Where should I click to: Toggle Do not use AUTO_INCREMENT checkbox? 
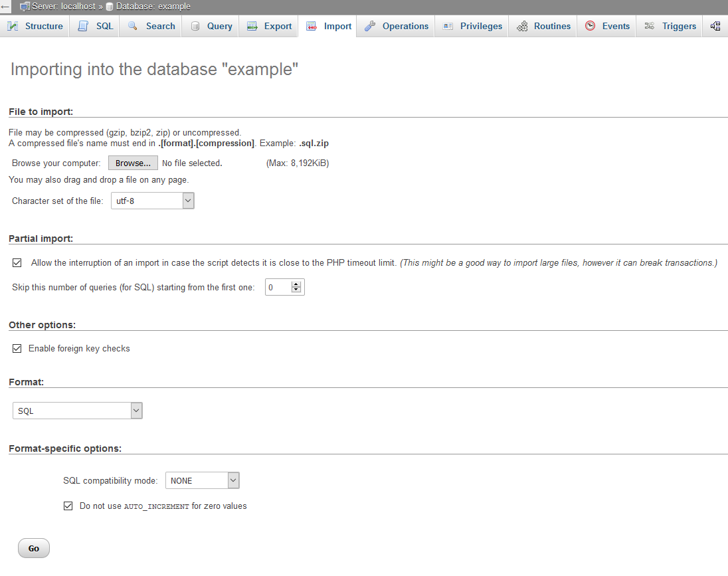pyautogui.click(x=68, y=506)
